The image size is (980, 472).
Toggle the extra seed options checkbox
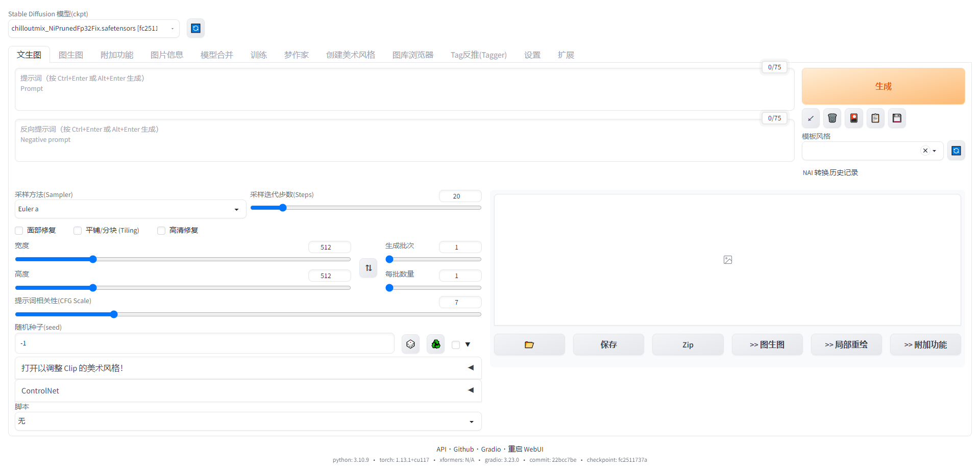click(x=456, y=345)
